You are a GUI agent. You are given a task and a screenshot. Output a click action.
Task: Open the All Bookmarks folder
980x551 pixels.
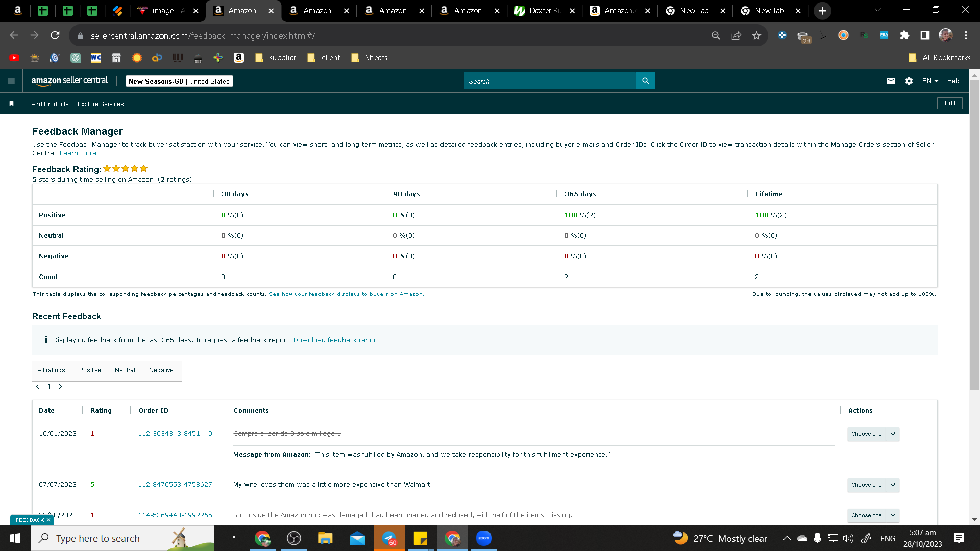940,58
